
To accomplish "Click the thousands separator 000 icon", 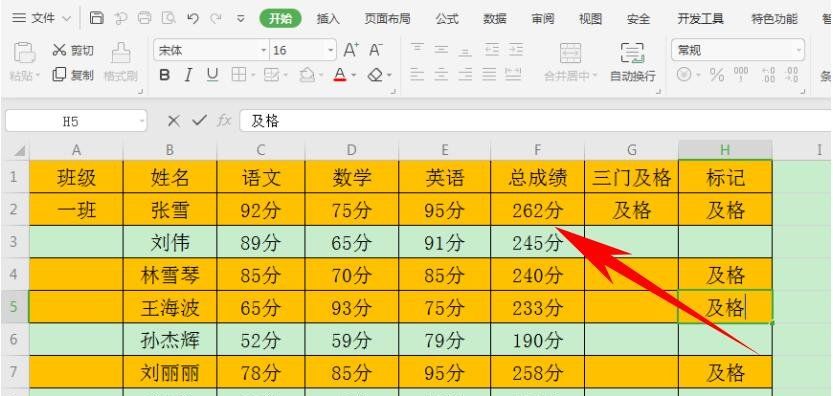I will click(741, 74).
